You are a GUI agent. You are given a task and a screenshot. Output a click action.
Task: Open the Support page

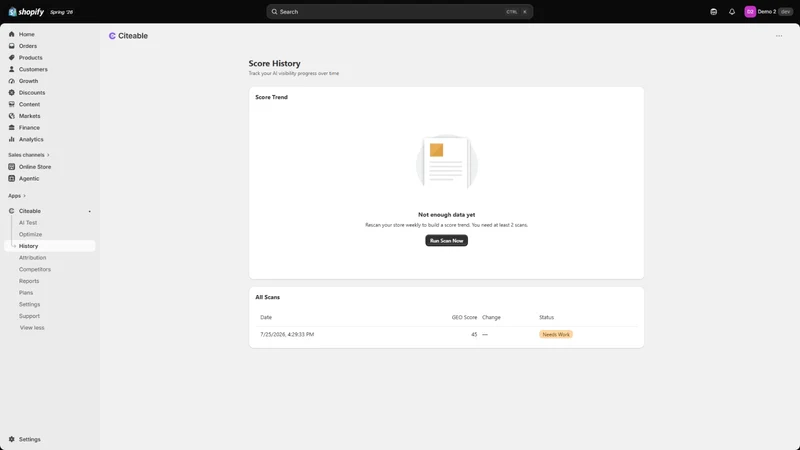click(x=29, y=316)
